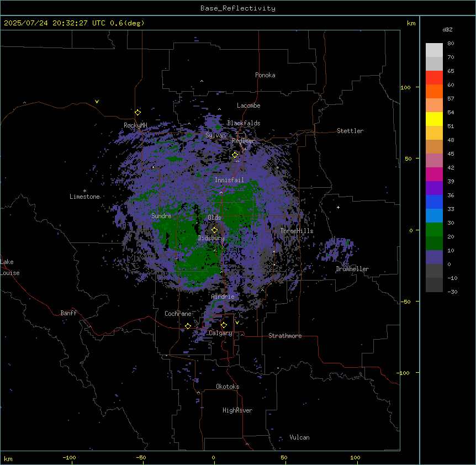Select the slate purple 0-10 dBZ legend swatch
The image size is (476, 465).
pyautogui.click(x=434, y=257)
